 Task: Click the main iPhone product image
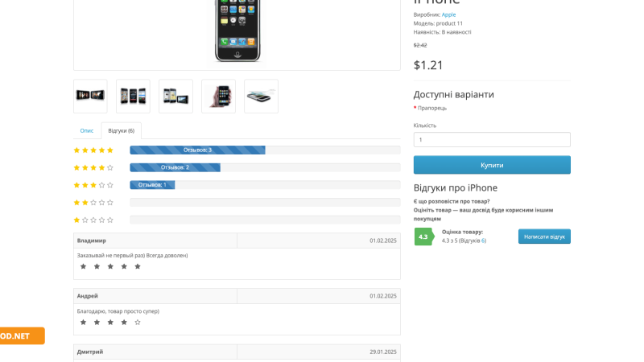pos(237,31)
